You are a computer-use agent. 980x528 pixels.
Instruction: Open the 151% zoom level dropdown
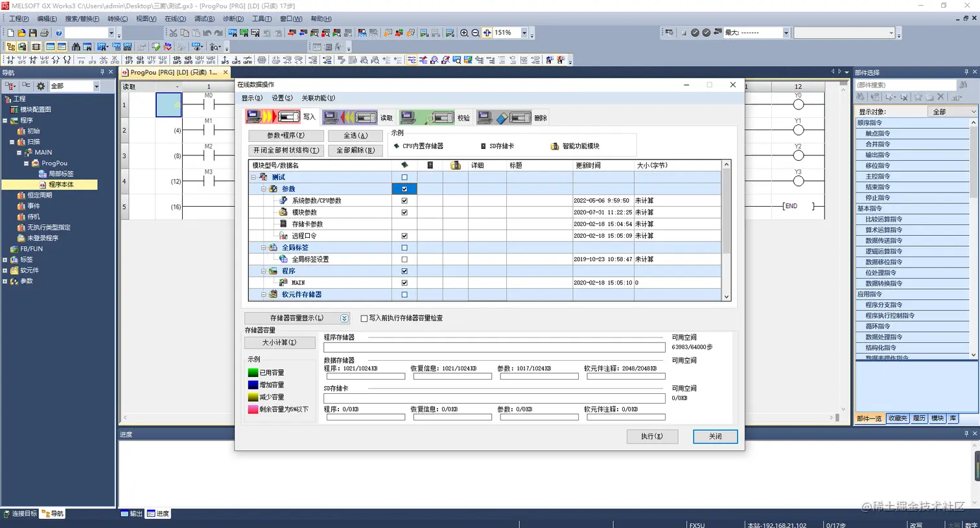coord(524,32)
